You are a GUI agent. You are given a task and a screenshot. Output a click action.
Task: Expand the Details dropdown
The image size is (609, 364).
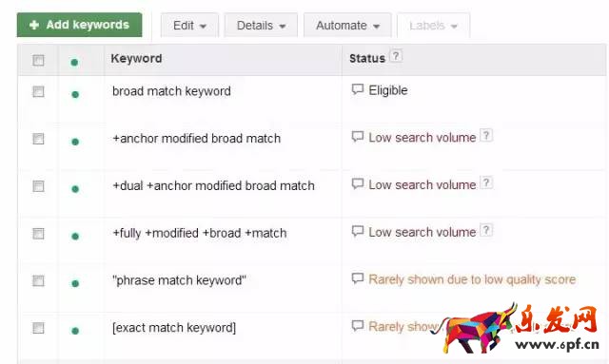pyautogui.click(x=261, y=26)
